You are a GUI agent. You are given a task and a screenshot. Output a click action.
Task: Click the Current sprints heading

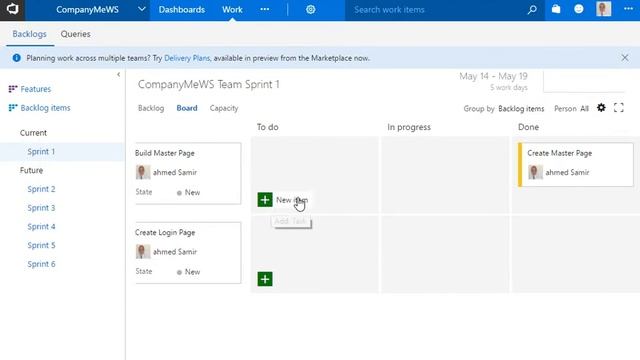(33, 133)
